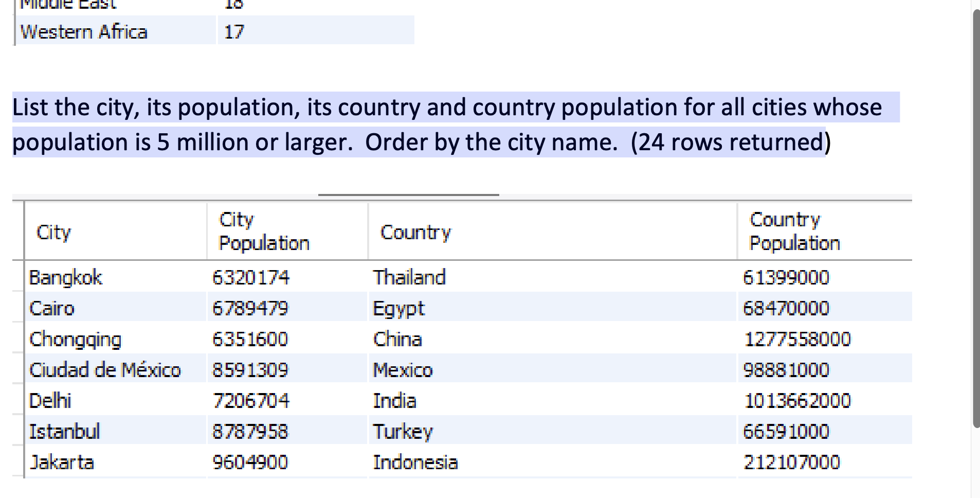Select China's country population 1277558000
Screen dimensions: 980x498
tap(797, 339)
